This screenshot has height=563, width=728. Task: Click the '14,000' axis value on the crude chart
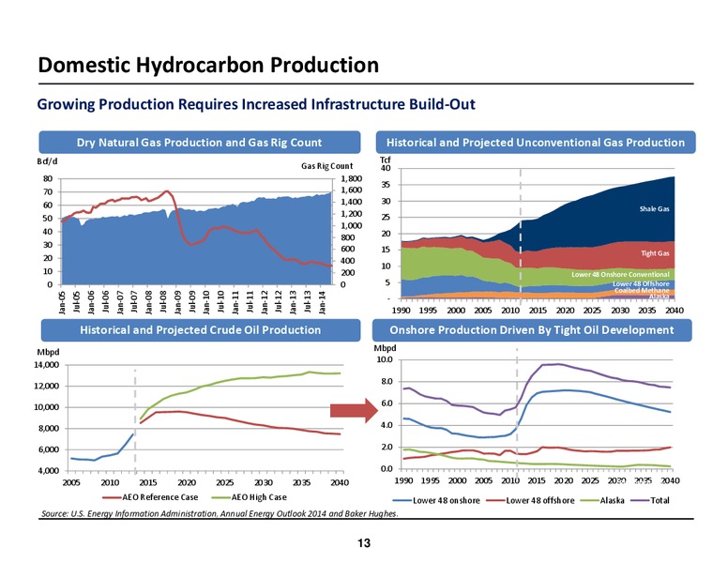click(46, 365)
